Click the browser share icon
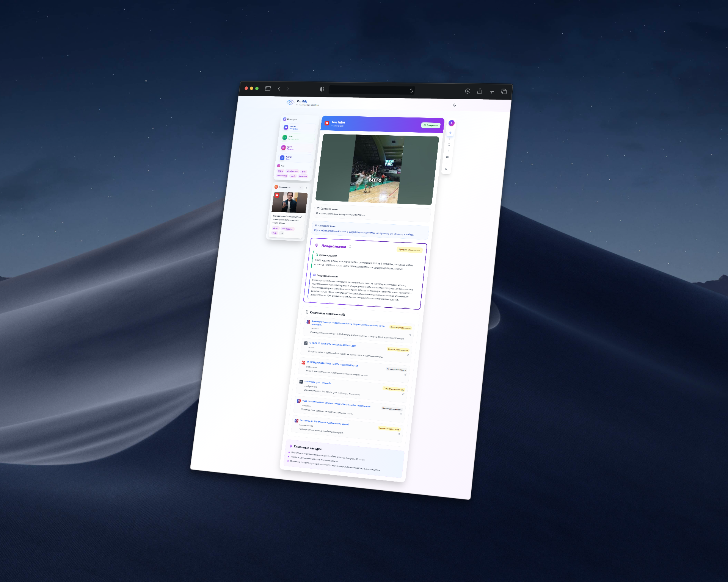The image size is (728, 582). tap(480, 91)
